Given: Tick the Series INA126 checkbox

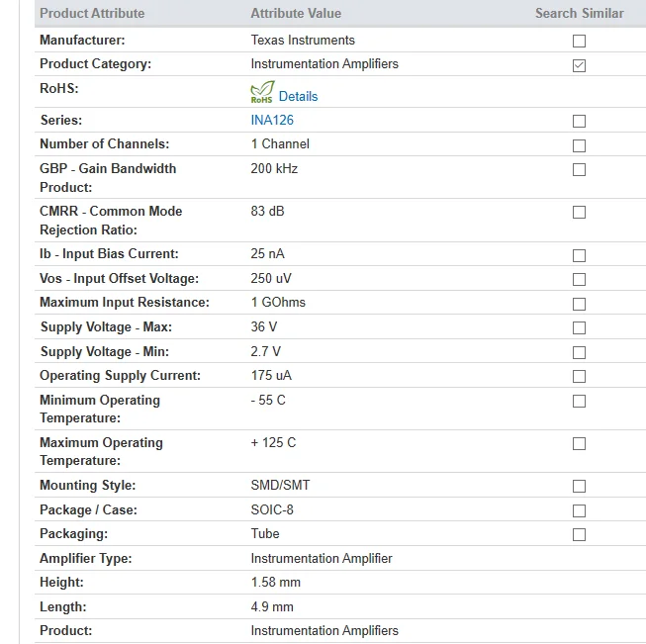Looking at the screenshot, I should click(579, 121).
